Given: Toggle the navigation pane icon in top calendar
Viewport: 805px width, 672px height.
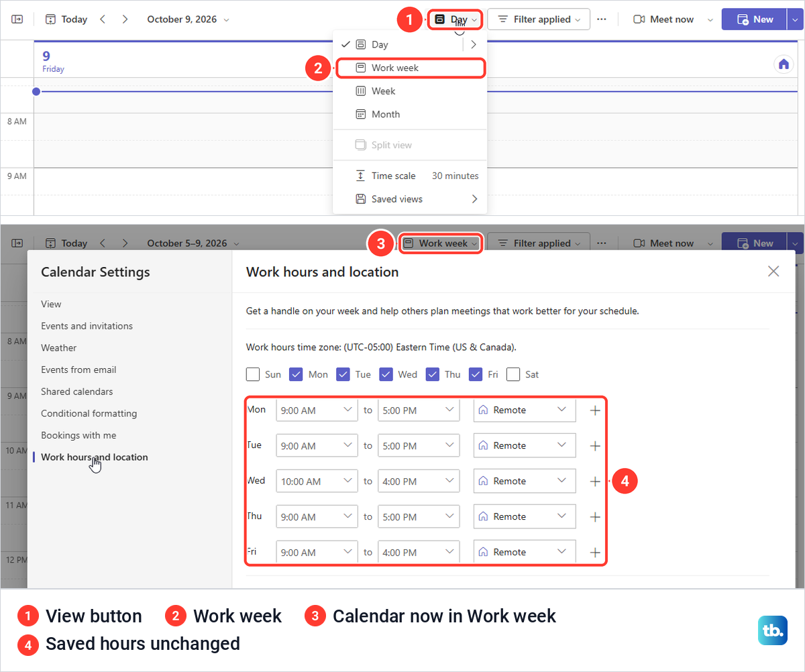Looking at the screenshot, I should 17,19.
